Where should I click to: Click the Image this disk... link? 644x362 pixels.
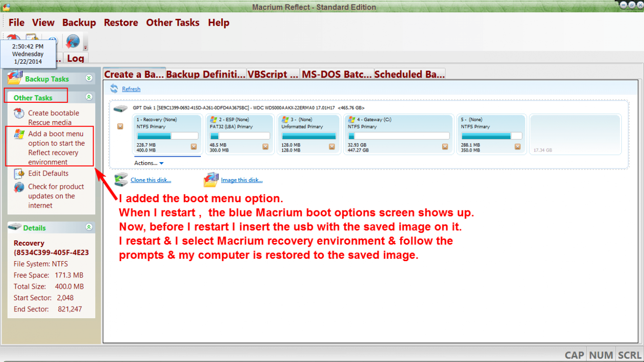(x=242, y=180)
